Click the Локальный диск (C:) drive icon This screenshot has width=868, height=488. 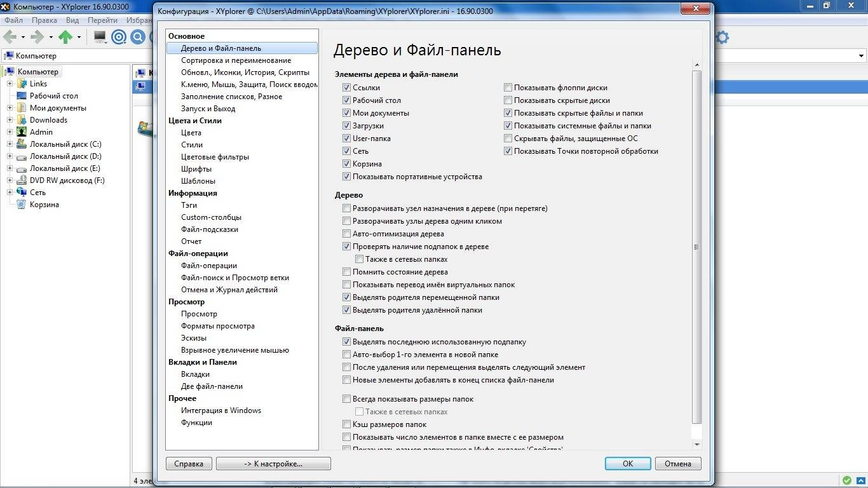pos(22,144)
